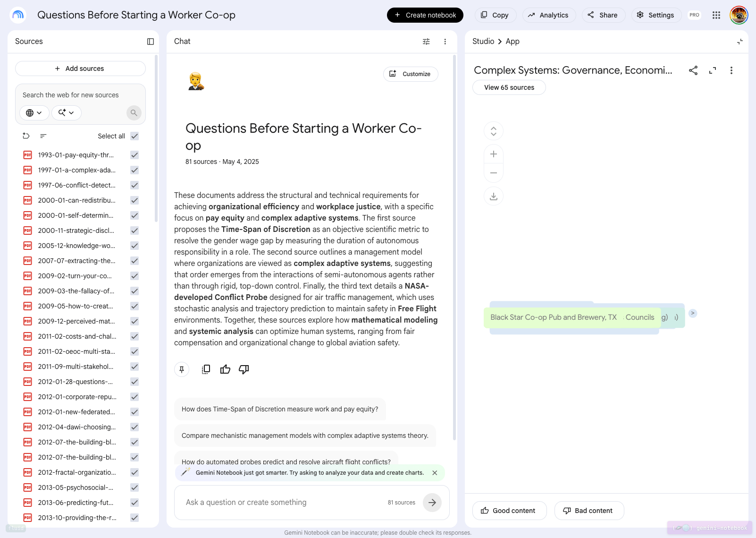The image size is (756, 538).
Task: Select the Councils mind map node
Action: (640, 317)
